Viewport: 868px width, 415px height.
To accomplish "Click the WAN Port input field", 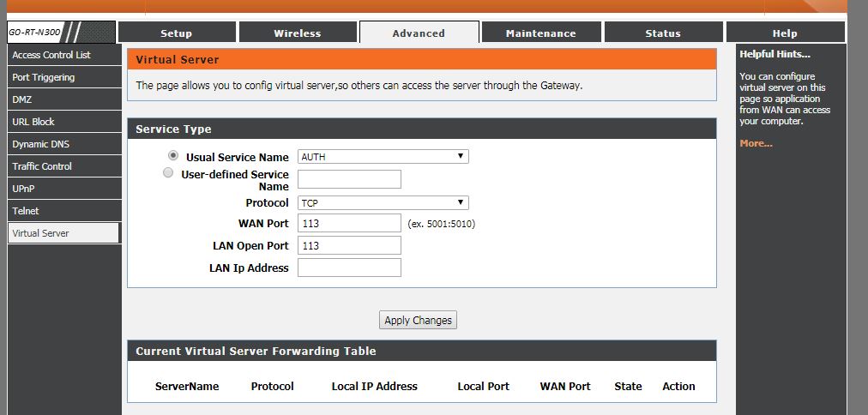I will [349, 223].
